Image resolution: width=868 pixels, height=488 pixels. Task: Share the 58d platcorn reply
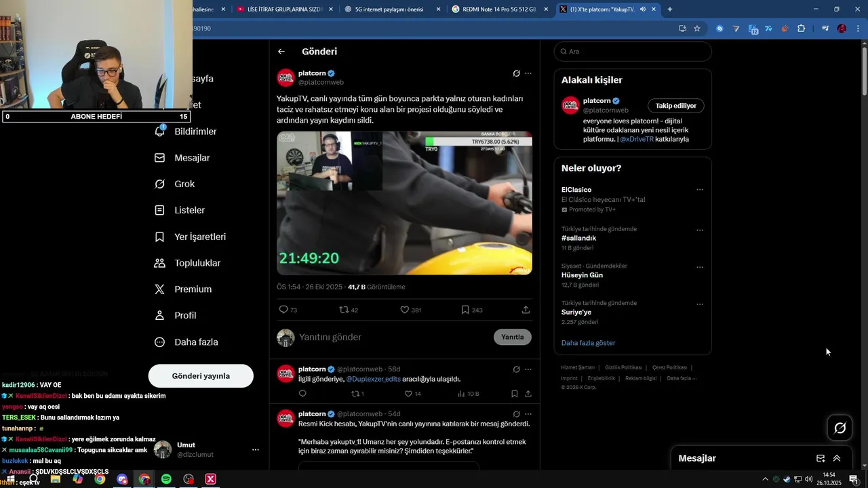[x=528, y=394]
